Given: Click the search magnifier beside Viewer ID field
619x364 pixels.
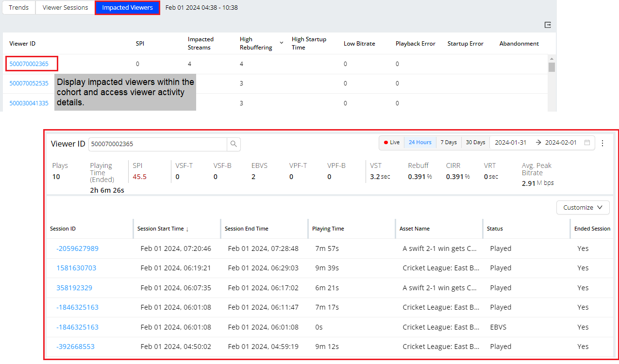Looking at the screenshot, I should pos(234,144).
